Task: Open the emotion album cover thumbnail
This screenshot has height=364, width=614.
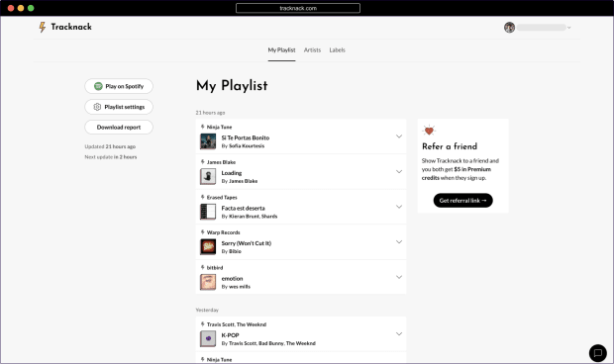Action: [208, 282]
